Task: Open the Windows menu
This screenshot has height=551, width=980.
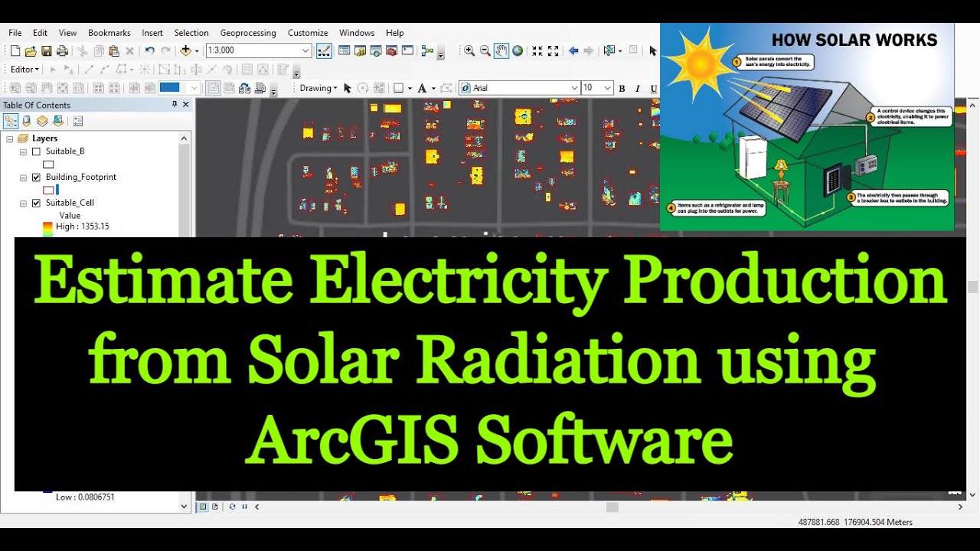Action: (357, 33)
